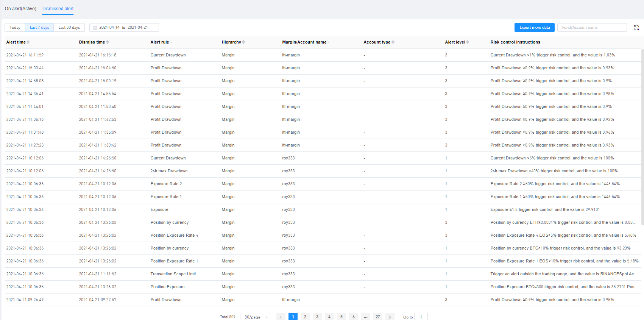
Task: Sort the Hierarchy column
Action: tap(243, 42)
